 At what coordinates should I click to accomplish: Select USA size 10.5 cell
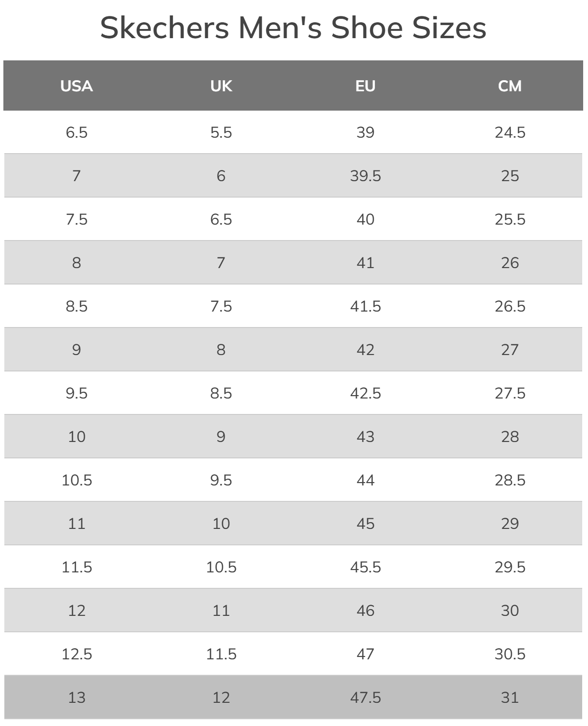tap(76, 480)
